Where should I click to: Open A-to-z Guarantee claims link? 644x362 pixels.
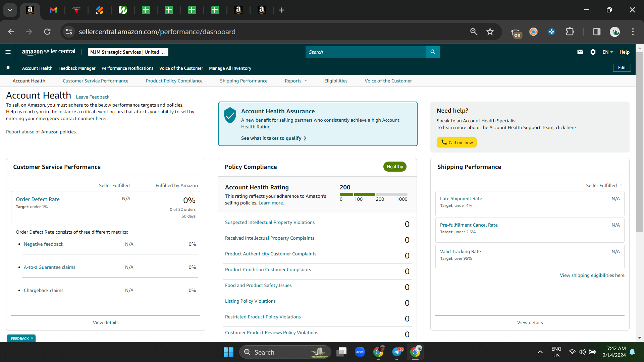[50, 267]
